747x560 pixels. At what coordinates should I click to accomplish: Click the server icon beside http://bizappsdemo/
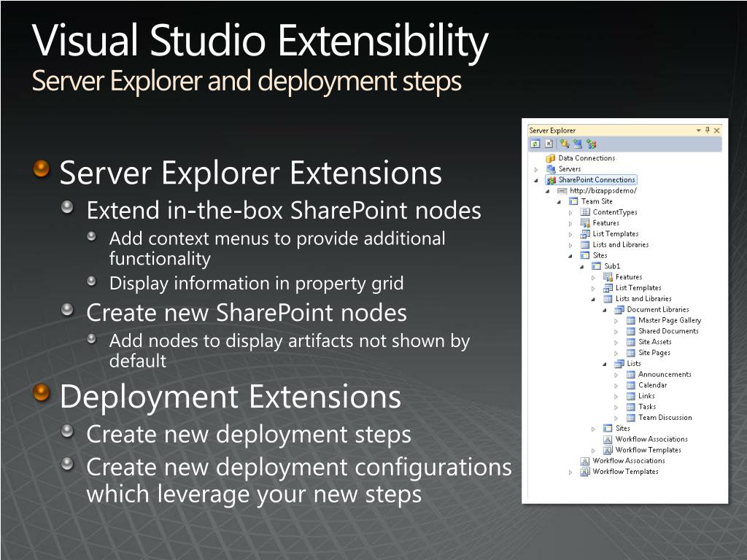(562, 191)
